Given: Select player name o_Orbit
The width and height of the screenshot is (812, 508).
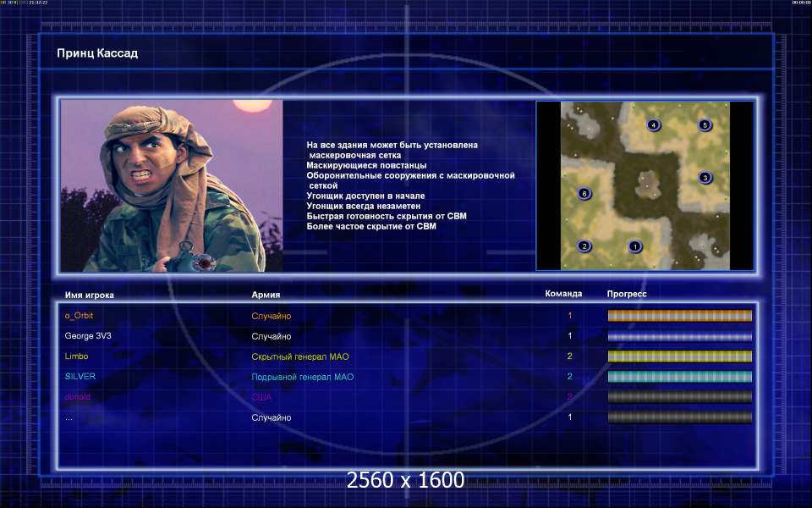Looking at the screenshot, I should point(79,316).
